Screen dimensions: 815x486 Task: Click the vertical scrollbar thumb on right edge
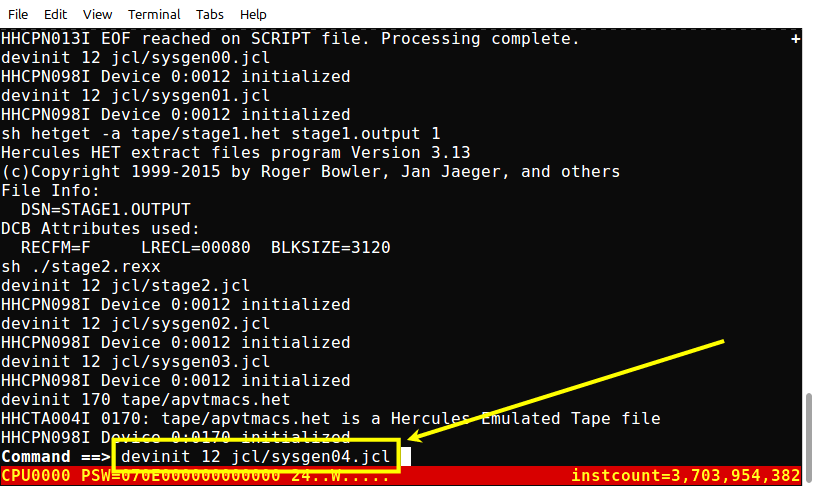click(808, 430)
